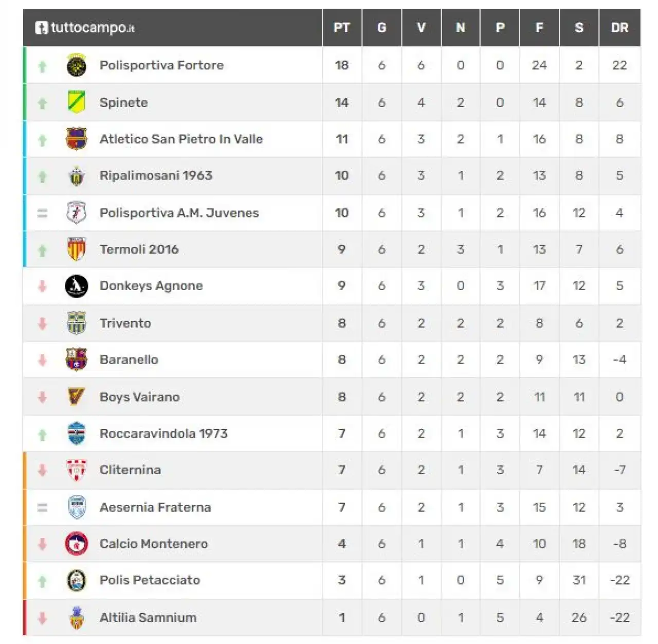Click the Roccaravindola 1973 team name

click(163, 434)
